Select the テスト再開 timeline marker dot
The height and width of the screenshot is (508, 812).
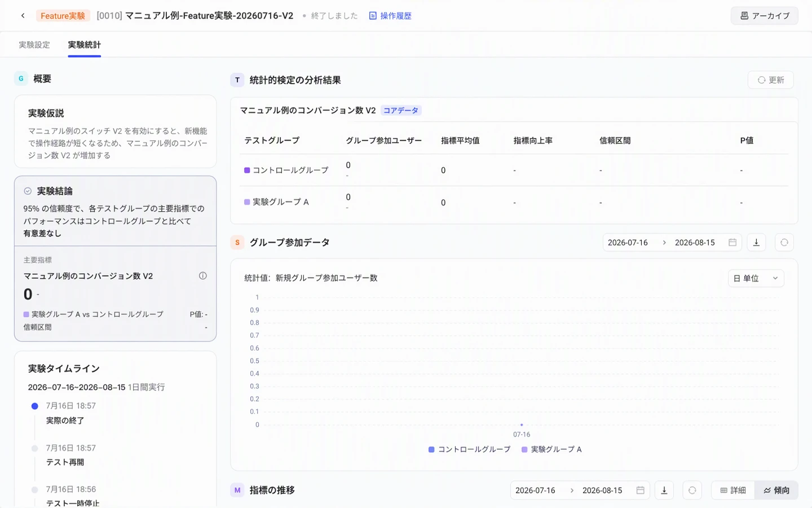tap(34, 448)
